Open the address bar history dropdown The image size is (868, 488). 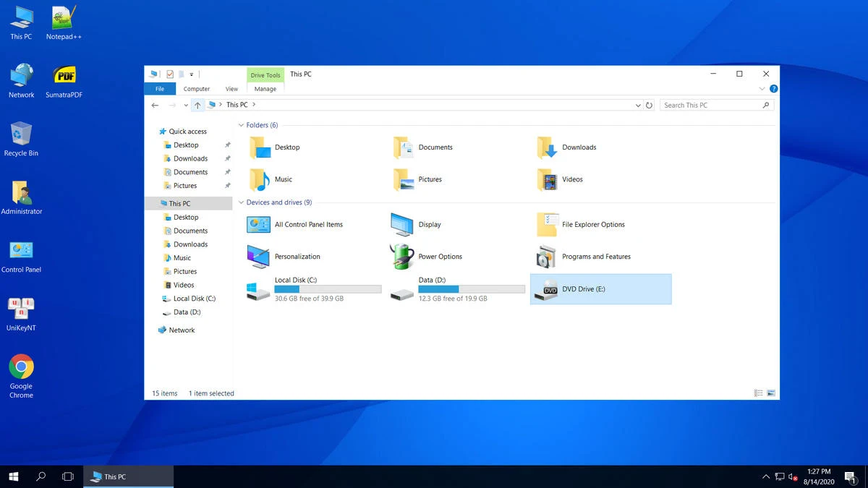[637, 105]
